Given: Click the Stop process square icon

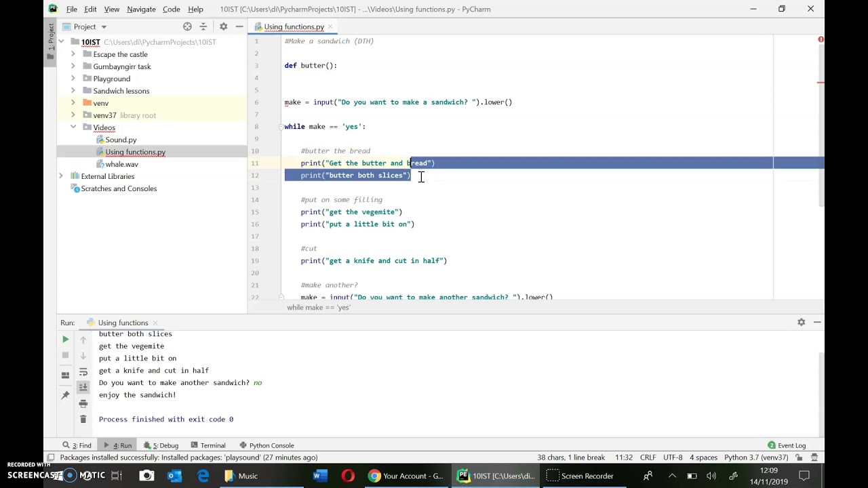Looking at the screenshot, I should 65,355.
